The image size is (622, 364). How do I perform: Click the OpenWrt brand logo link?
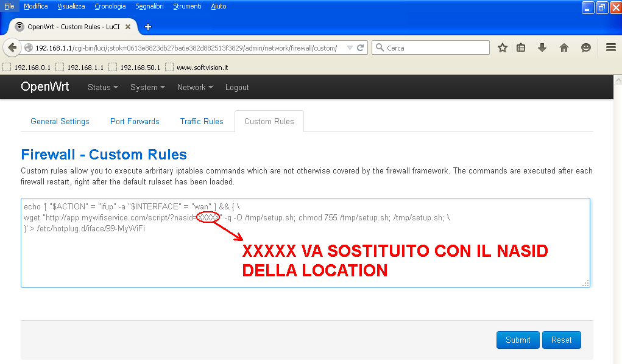[45, 87]
